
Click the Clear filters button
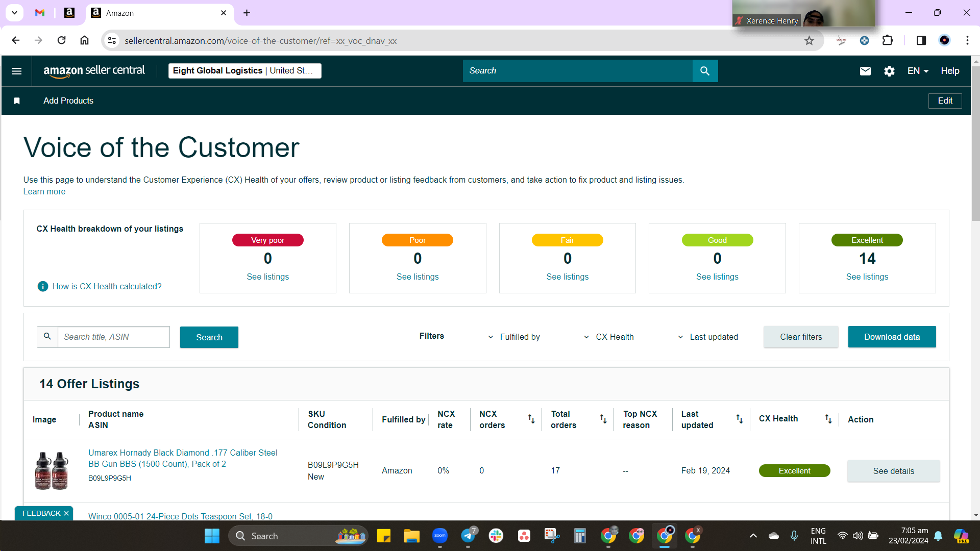coord(801,337)
